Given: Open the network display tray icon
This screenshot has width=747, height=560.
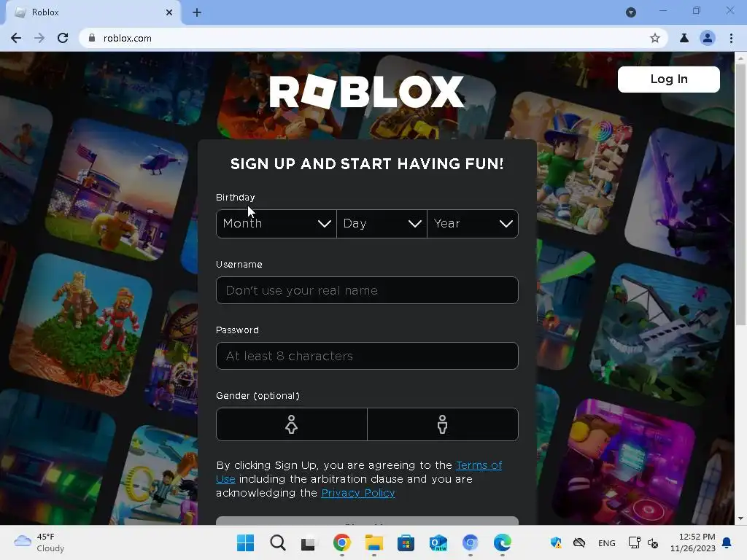Looking at the screenshot, I should point(634,542).
